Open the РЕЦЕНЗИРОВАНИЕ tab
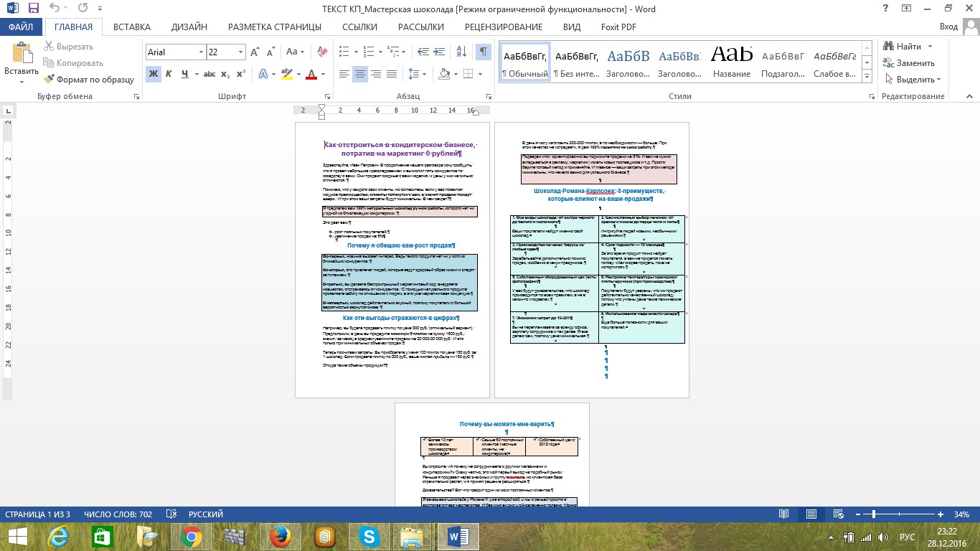Image resolution: width=980 pixels, height=551 pixels. coord(504,27)
